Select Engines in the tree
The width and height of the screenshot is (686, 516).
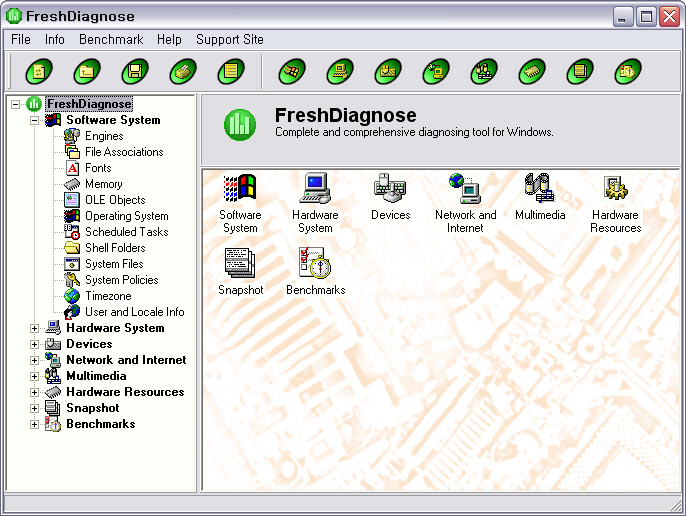point(104,136)
